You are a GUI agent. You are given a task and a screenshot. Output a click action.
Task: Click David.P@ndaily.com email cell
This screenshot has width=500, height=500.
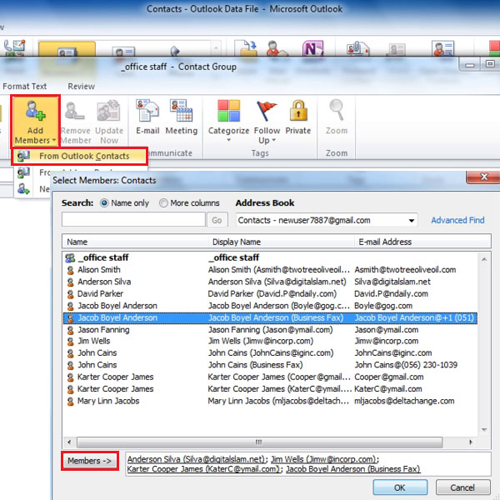point(391,294)
